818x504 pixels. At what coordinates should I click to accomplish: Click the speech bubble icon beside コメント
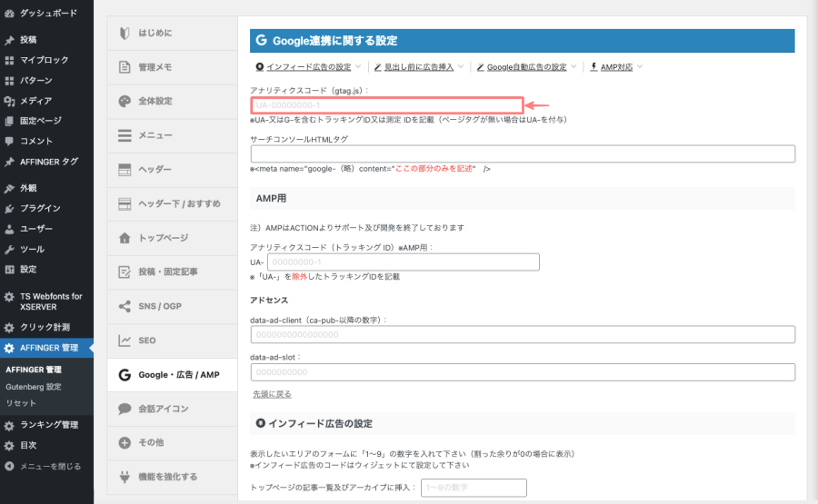click(x=9, y=142)
